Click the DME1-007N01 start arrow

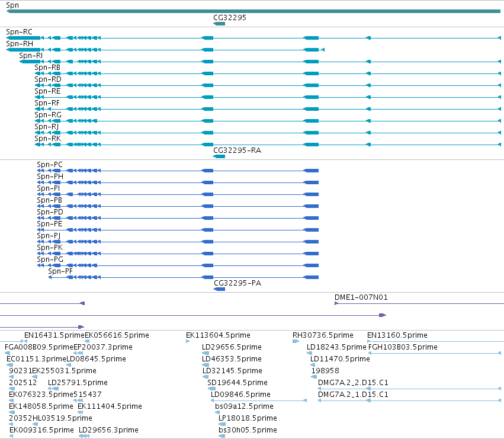(x=336, y=303)
